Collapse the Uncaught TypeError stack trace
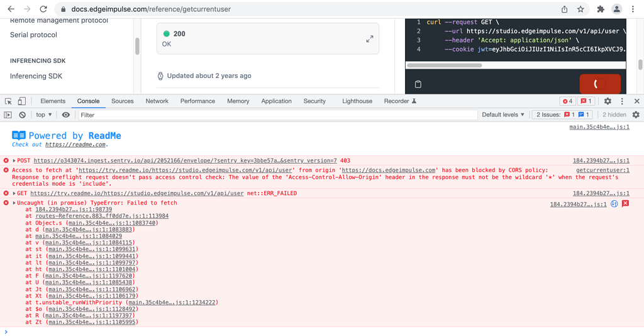This screenshot has height=336, width=644. (x=14, y=203)
